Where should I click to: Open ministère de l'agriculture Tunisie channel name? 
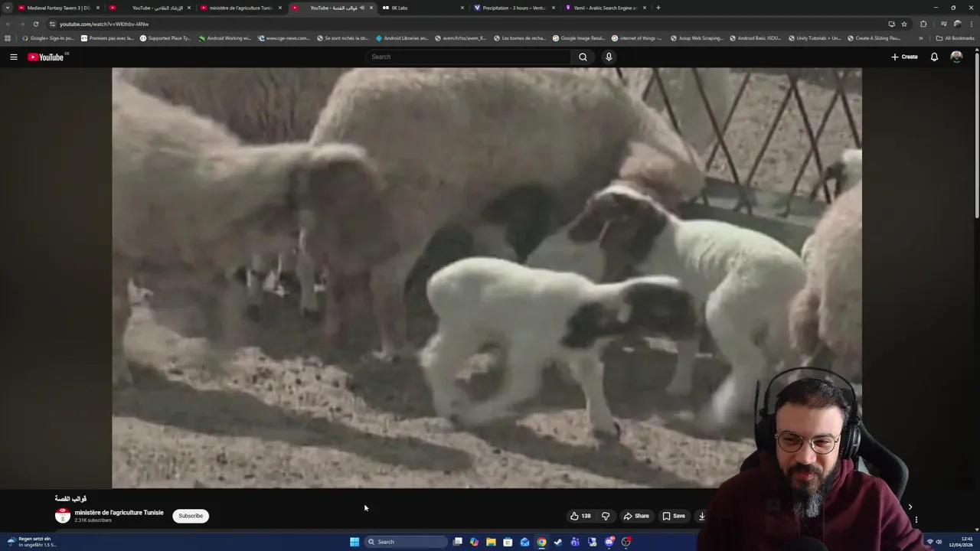click(119, 513)
